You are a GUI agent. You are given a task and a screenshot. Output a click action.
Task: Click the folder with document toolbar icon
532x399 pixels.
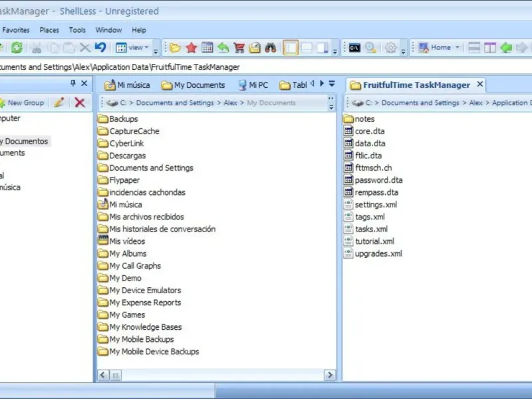[x=255, y=47]
